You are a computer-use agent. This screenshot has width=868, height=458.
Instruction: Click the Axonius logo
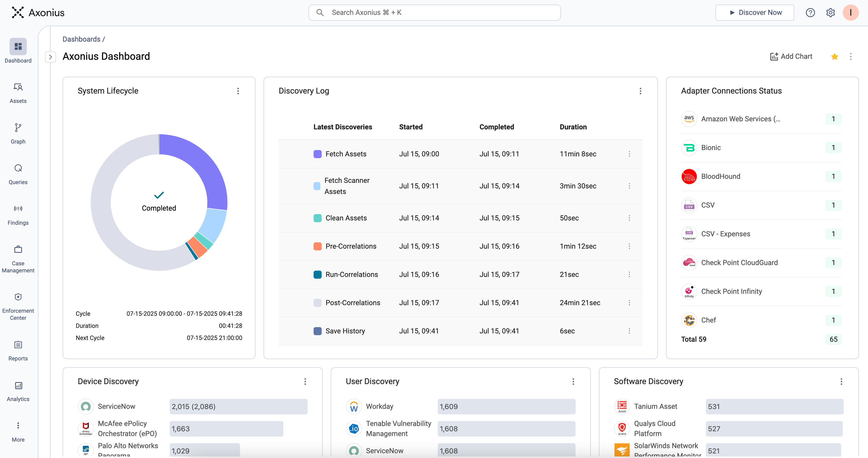[x=38, y=12]
